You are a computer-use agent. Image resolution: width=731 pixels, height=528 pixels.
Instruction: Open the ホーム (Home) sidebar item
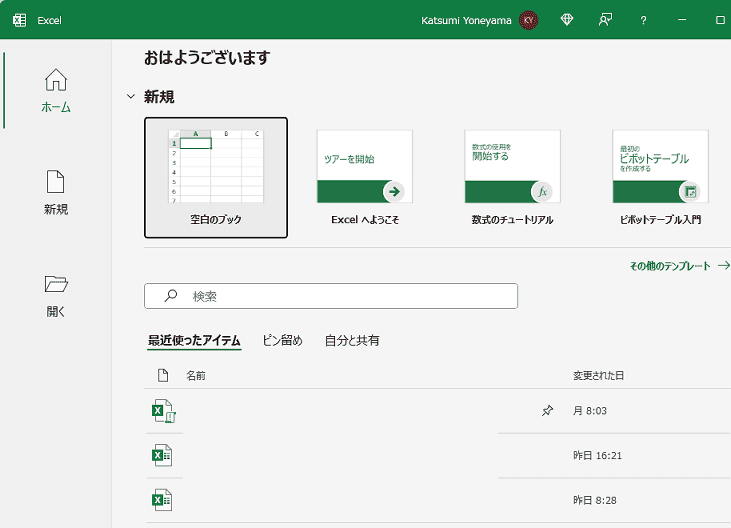(x=55, y=90)
